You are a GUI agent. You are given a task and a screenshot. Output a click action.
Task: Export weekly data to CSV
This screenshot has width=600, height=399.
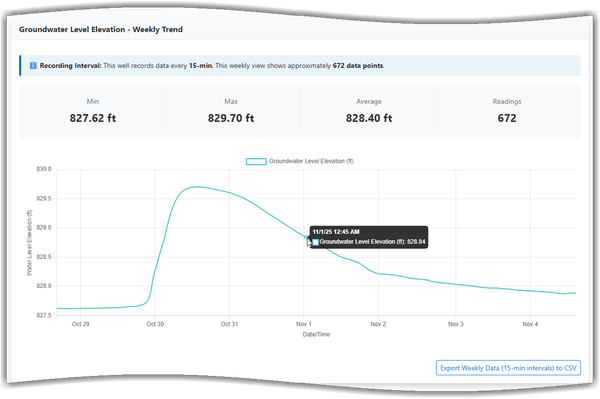pos(508,368)
